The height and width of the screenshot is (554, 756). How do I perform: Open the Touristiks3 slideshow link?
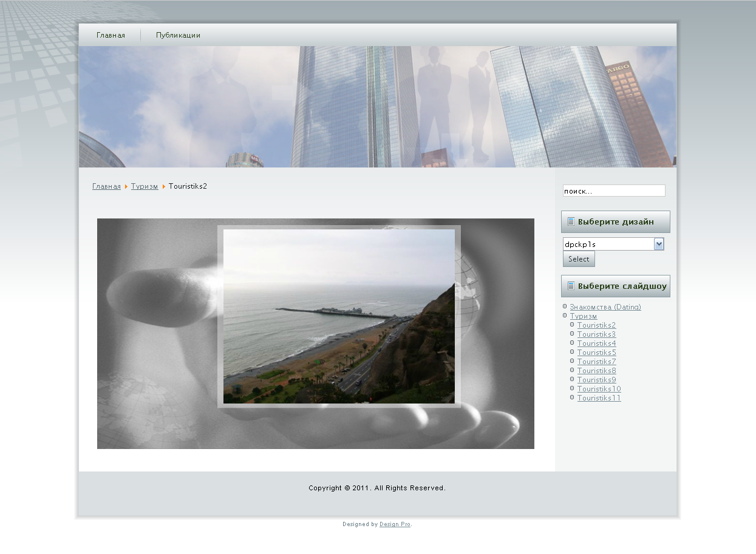click(x=596, y=334)
